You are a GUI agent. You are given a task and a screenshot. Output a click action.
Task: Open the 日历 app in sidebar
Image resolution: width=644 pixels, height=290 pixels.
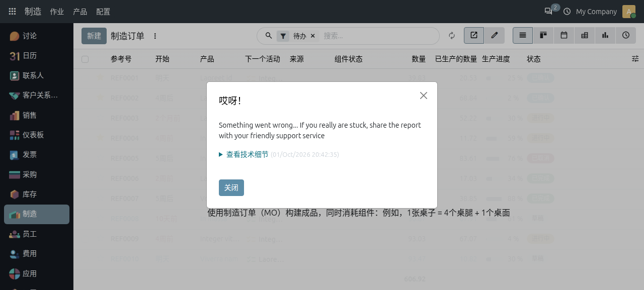click(37, 56)
